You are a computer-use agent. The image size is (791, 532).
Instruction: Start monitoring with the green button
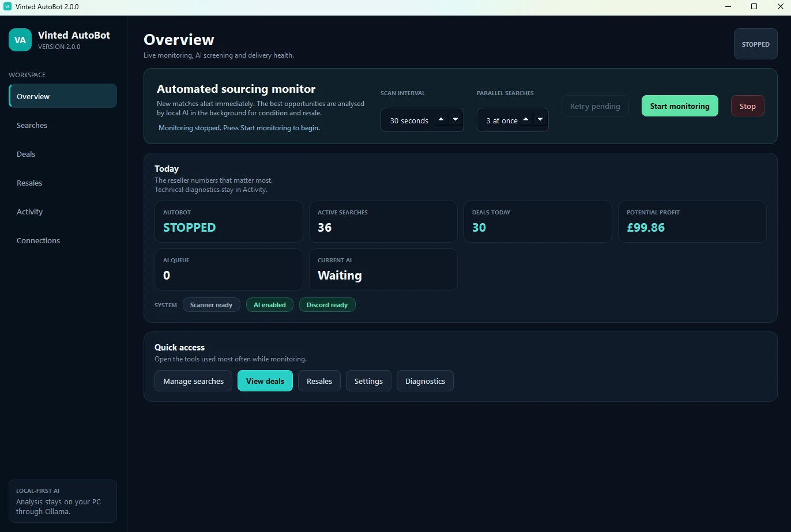(x=680, y=106)
